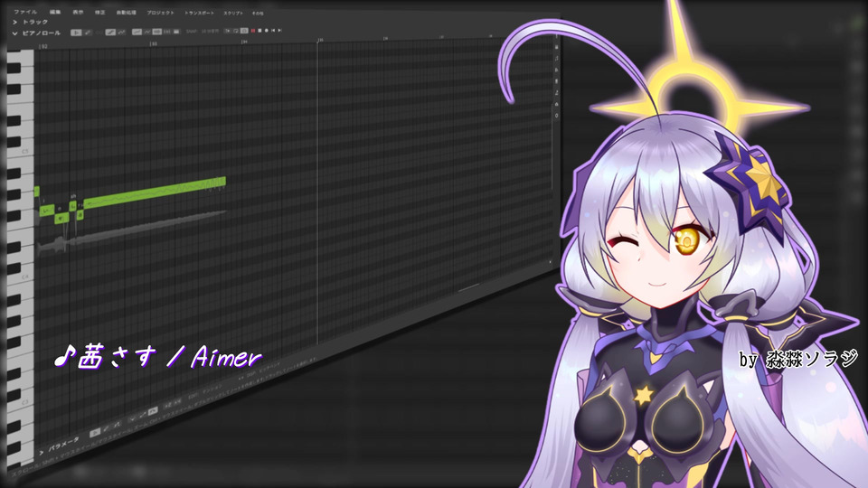Open the ファイル menu

coord(25,12)
